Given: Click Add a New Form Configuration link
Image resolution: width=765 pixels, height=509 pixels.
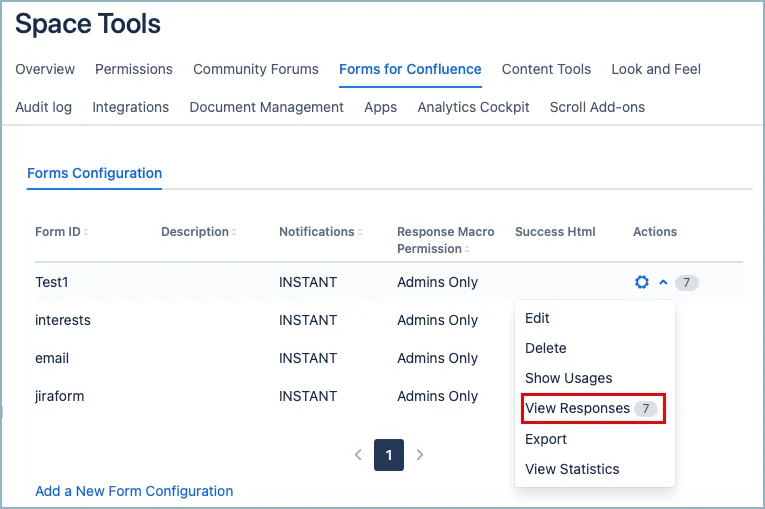Looking at the screenshot, I should pyautogui.click(x=134, y=491).
